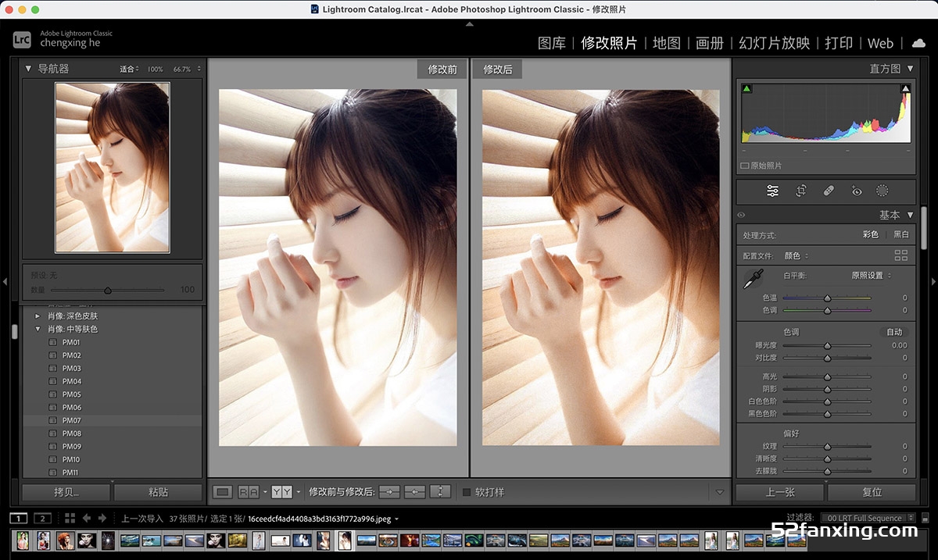Open the 00 LRT Full Sequence filter dropdown
The height and width of the screenshot is (560, 938).
click(869, 518)
